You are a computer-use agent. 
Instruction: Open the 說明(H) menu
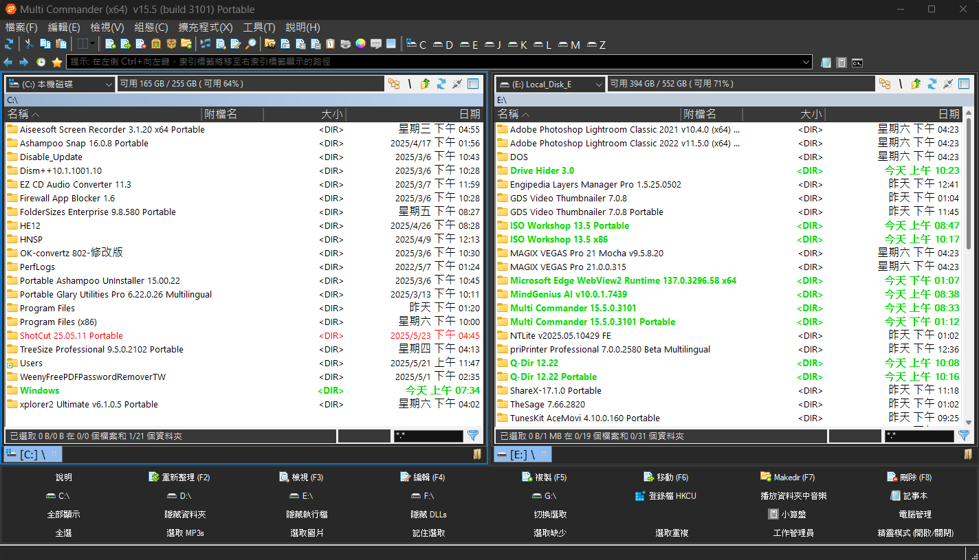pyautogui.click(x=302, y=27)
